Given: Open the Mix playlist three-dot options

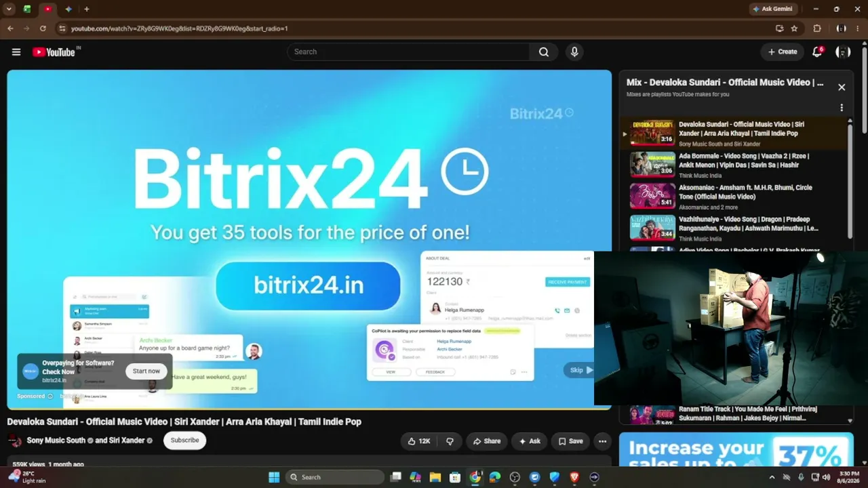Looking at the screenshot, I should [x=842, y=108].
